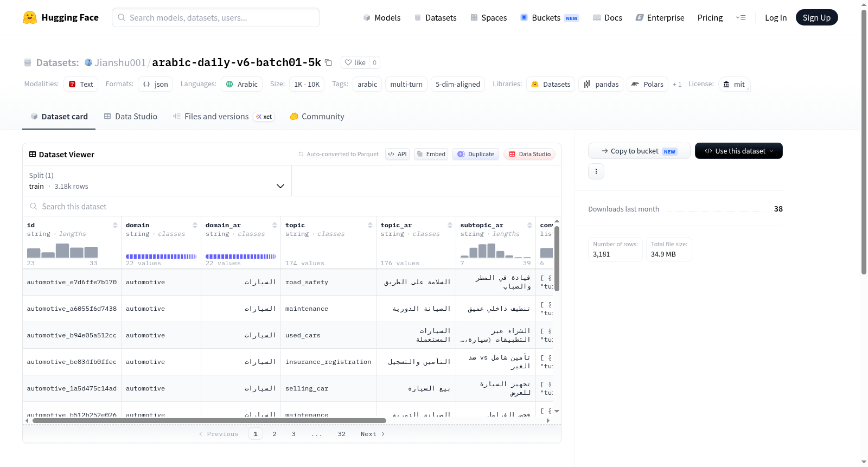Switch to the Dataset card tab
The image size is (868, 467).
(59, 117)
